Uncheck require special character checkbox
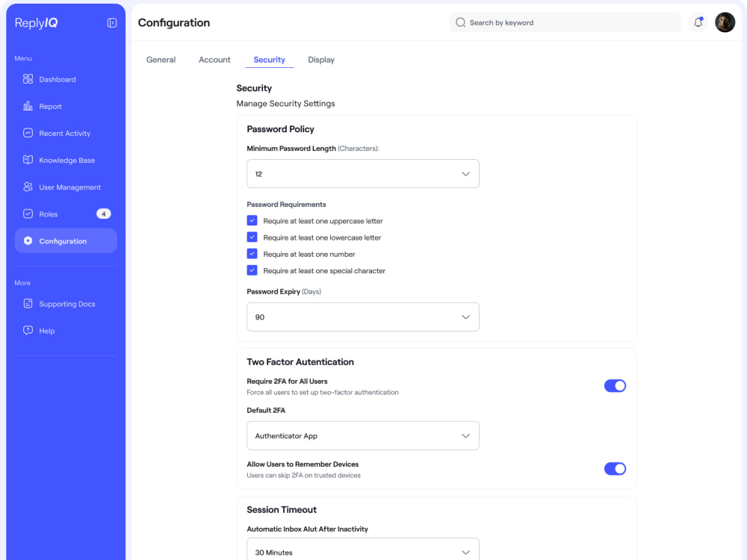This screenshot has width=747, height=560. (252, 270)
